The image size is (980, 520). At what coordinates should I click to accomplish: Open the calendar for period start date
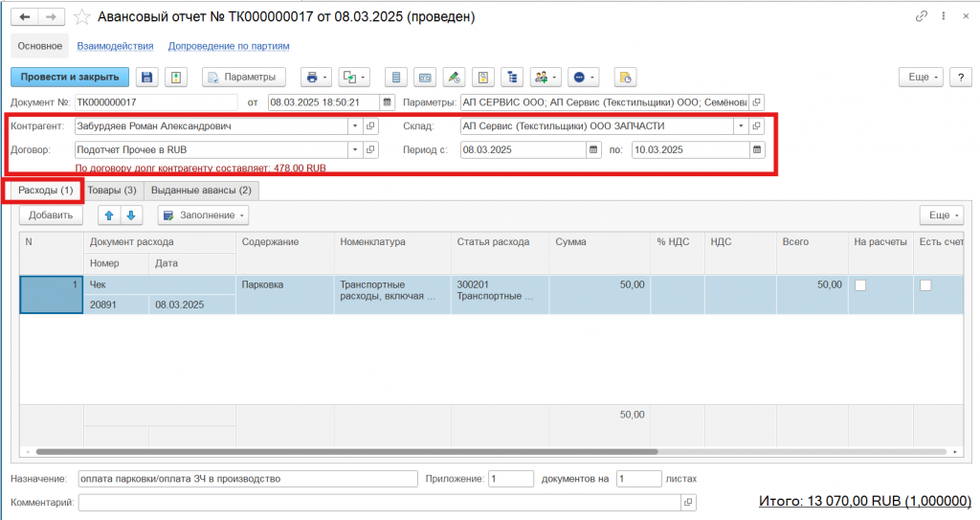[593, 149]
